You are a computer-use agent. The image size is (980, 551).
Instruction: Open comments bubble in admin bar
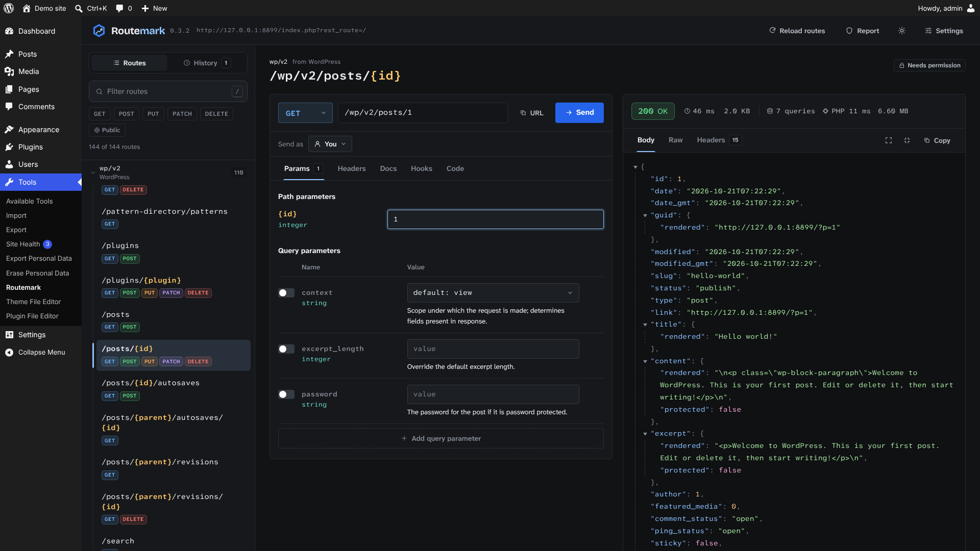tap(124, 8)
